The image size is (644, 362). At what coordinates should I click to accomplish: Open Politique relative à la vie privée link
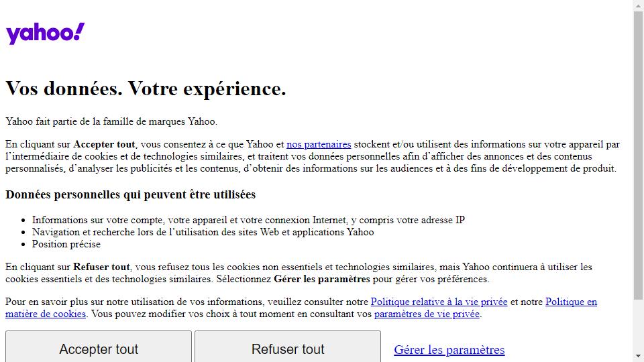pyautogui.click(x=439, y=302)
